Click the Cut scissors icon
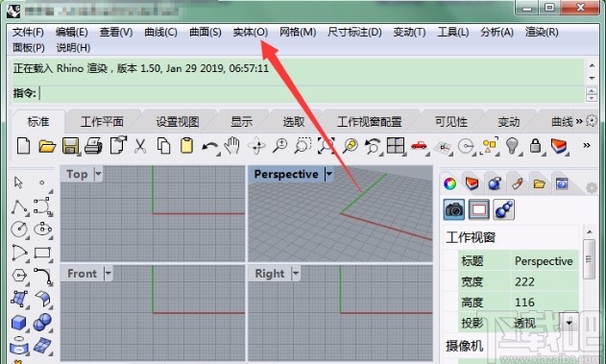606x364 pixels. coord(140,146)
